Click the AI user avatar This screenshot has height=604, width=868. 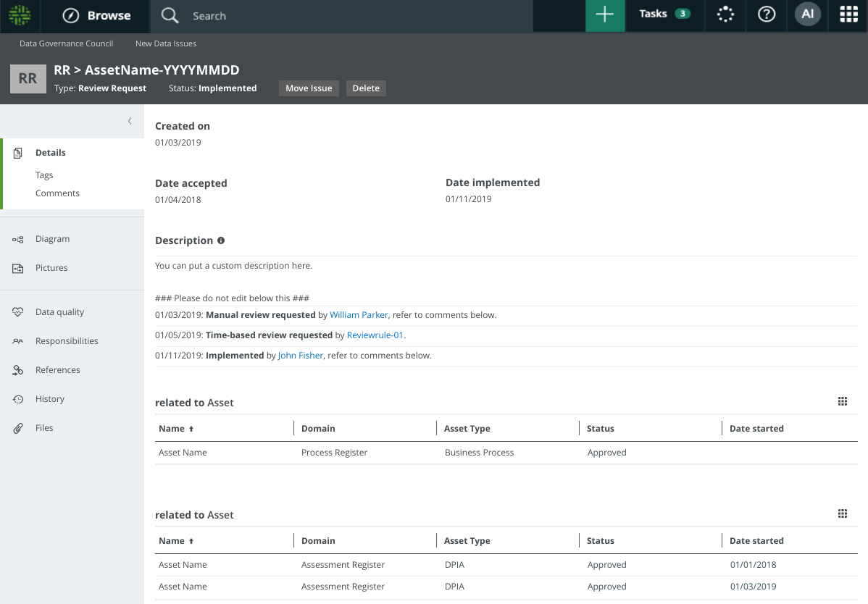tap(807, 15)
